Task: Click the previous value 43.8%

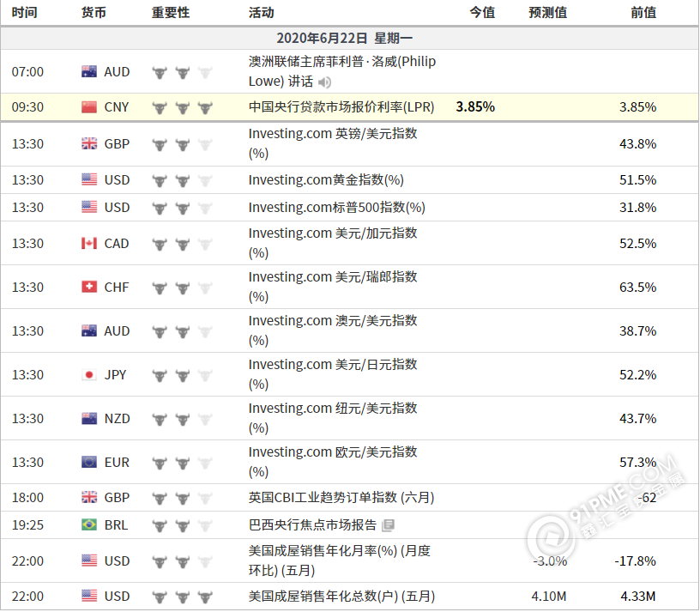Action: tap(638, 144)
